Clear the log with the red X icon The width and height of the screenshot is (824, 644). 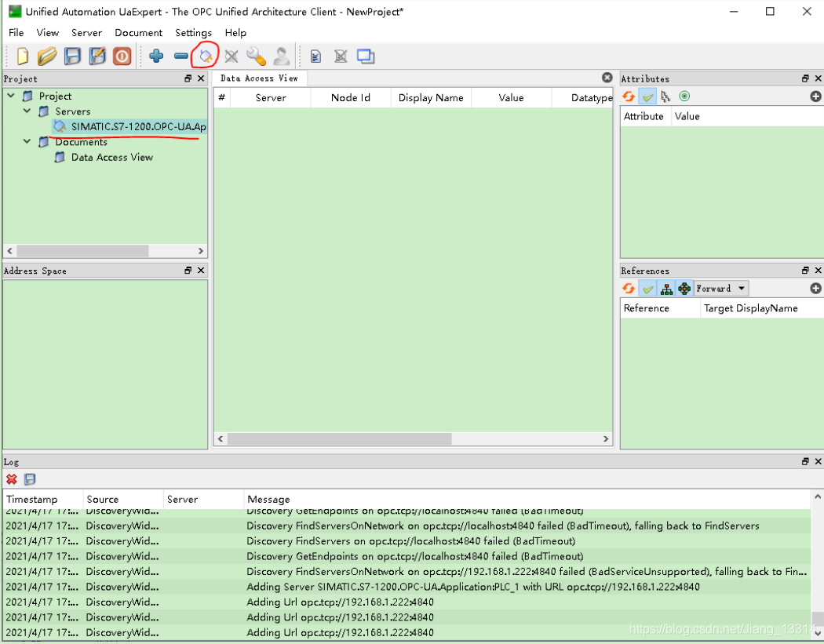[x=11, y=479]
